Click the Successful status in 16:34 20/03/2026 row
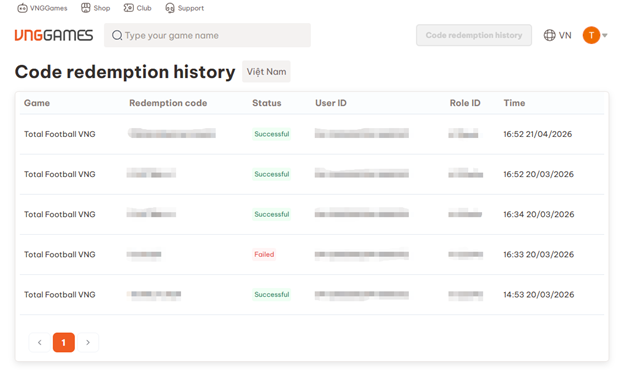 (272, 214)
